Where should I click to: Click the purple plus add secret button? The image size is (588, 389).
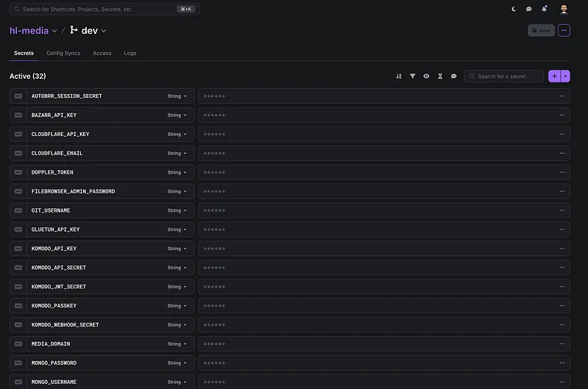click(x=554, y=76)
